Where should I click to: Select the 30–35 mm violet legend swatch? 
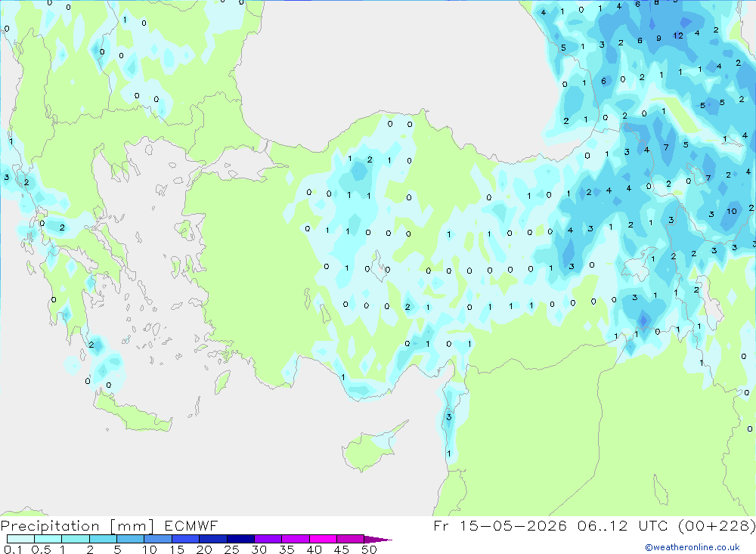268,539
